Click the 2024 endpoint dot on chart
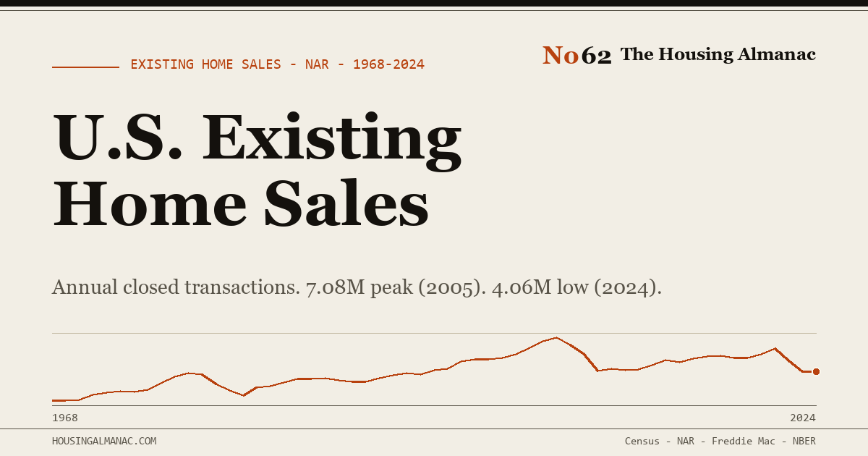 tap(816, 371)
